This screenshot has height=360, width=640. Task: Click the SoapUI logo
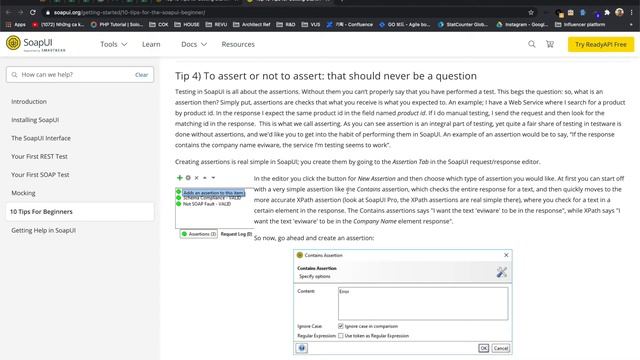pyautogui.click(x=36, y=44)
